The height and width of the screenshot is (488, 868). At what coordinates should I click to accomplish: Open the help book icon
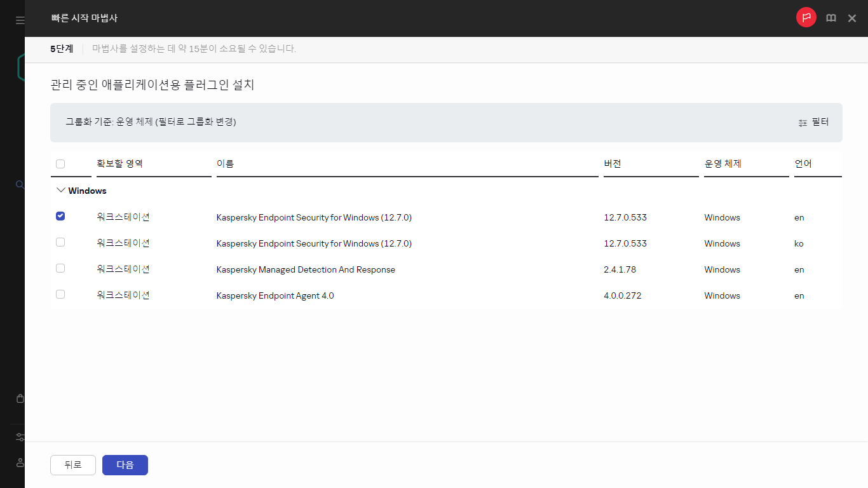click(831, 18)
